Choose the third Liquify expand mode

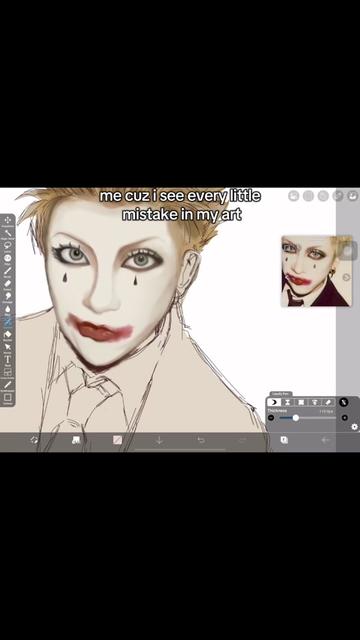point(301,402)
